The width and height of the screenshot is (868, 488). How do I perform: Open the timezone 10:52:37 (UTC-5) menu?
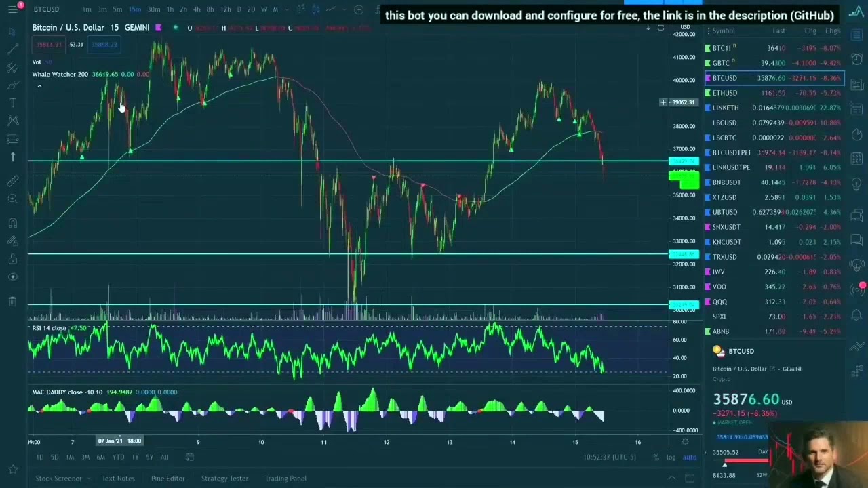[x=610, y=457]
